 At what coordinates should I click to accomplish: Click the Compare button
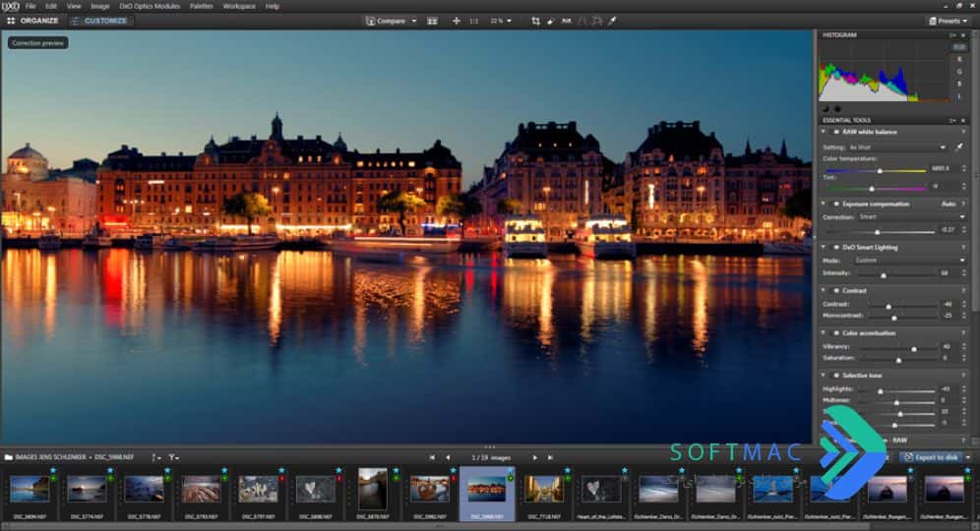(386, 21)
